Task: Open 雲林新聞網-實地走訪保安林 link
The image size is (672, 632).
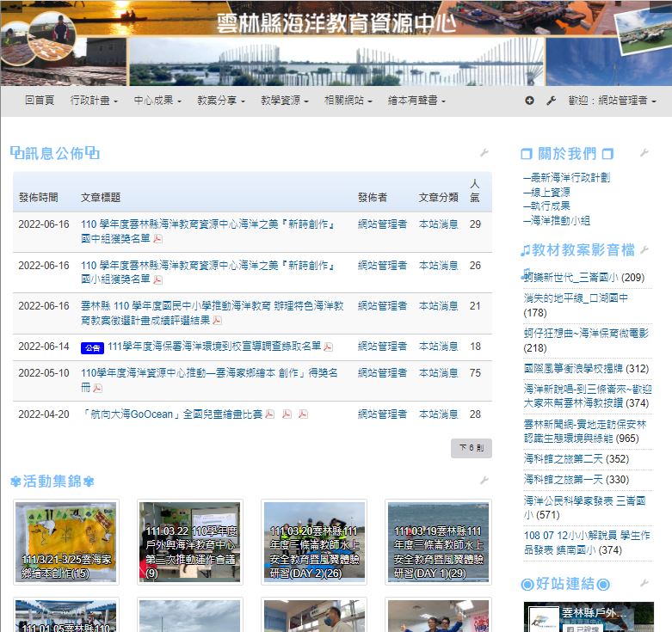Action: tap(584, 432)
